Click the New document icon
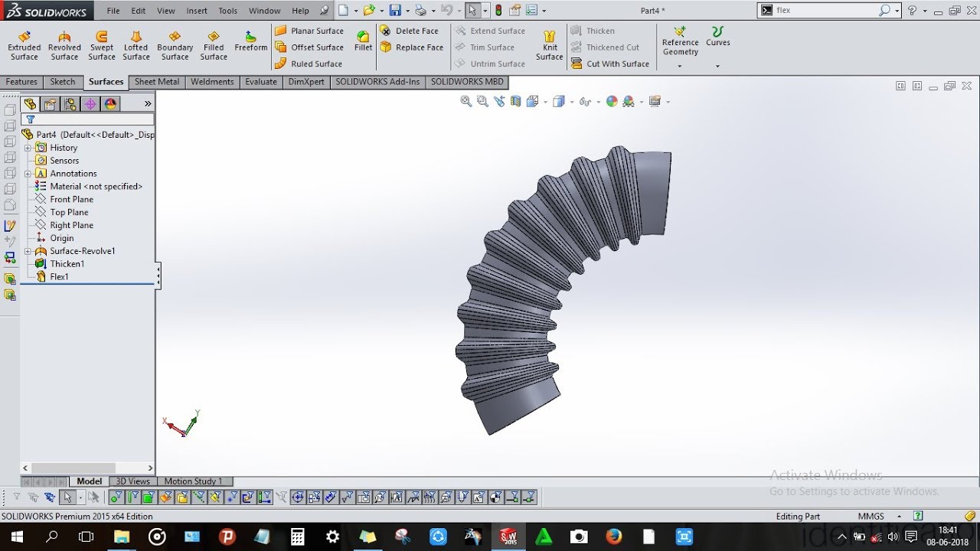The height and width of the screenshot is (551, 980). (344, 11)
